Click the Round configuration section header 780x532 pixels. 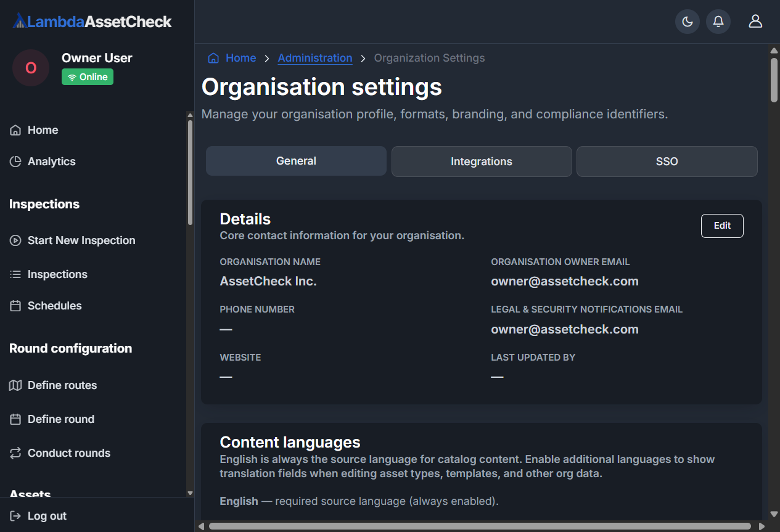(x=70, y=348)
